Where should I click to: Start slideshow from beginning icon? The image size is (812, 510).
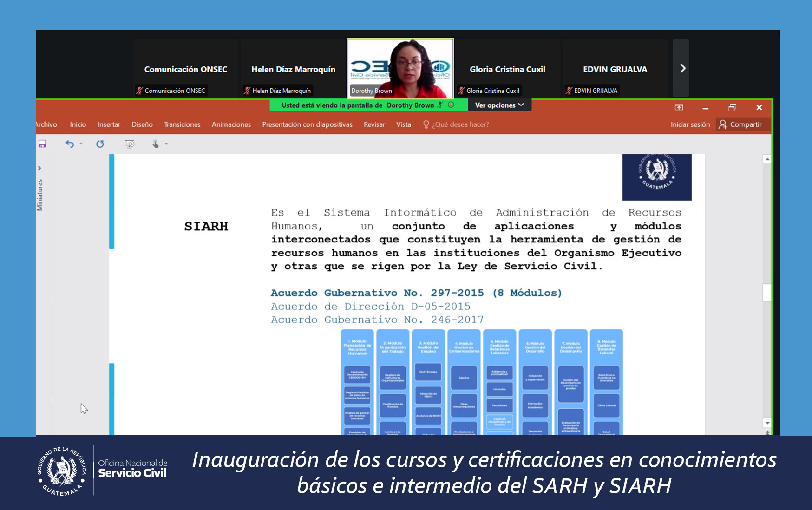coord(130,144)
